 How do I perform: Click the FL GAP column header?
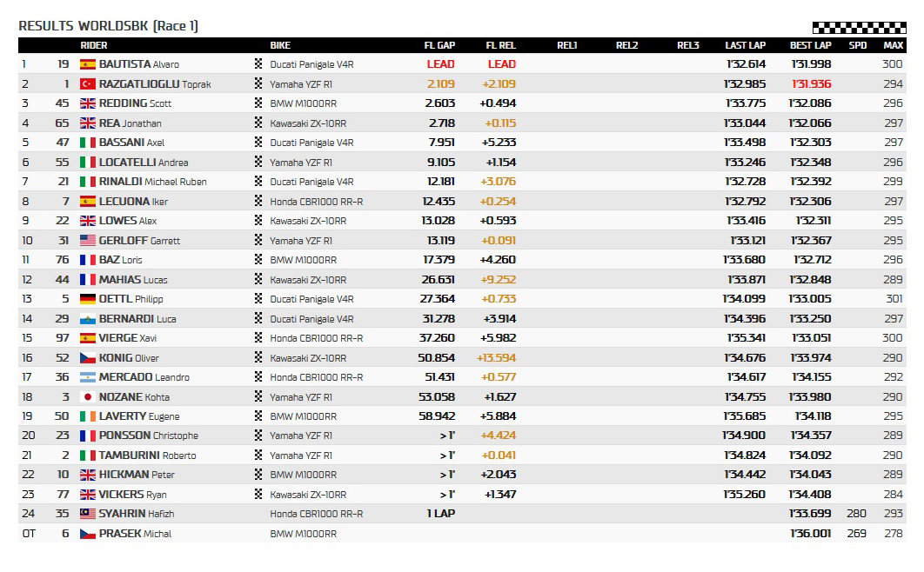click(x=439, y=45)
